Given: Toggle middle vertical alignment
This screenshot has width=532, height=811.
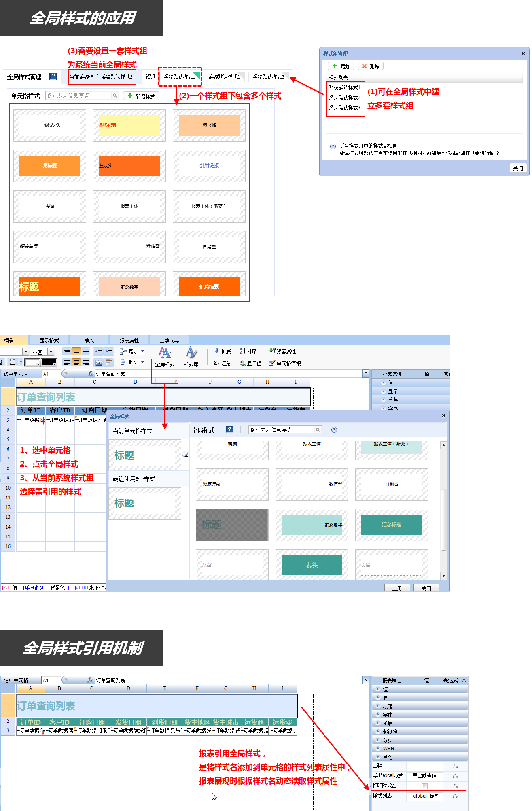Looking at the screenshot, I should pyautogui.click(x=76, y=351).
